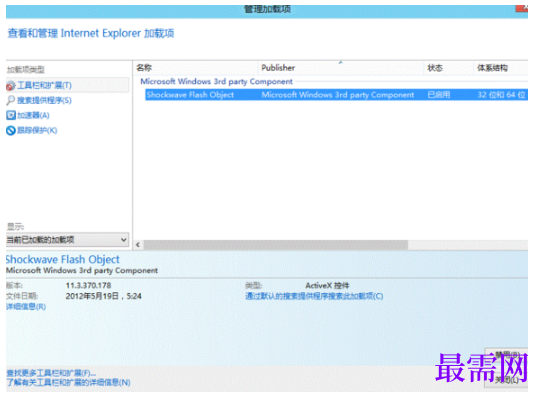The image size is (547, 399).
Task: Open 详细信息(R) link
Action: (26, 307)
